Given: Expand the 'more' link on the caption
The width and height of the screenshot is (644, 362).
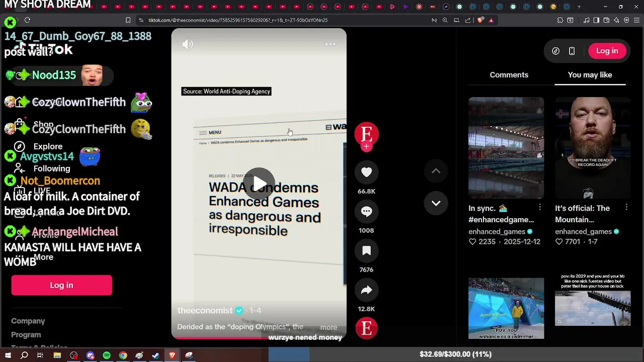Looking at the screenshot, I should (x=329, y=327).
